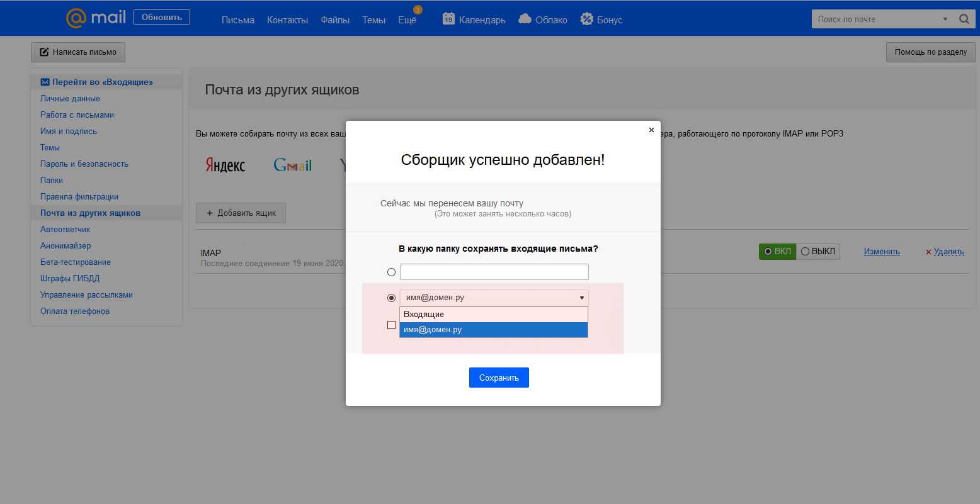Viewport: 980px width, 504px height.
Task: Open the Ещё menu in header
Action: pyautogui.click(x=407, y=20)
